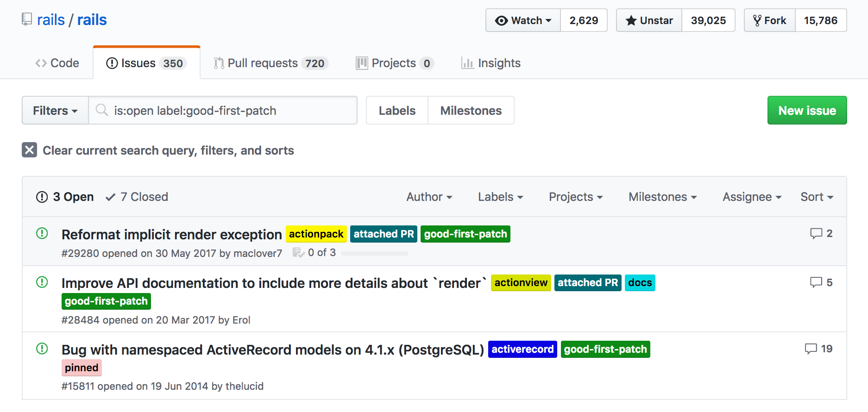The height and width of the screenshot is (412, 868).
Task: Click the comment bubble icon on issue #29280
Action: tap(816, 233)
